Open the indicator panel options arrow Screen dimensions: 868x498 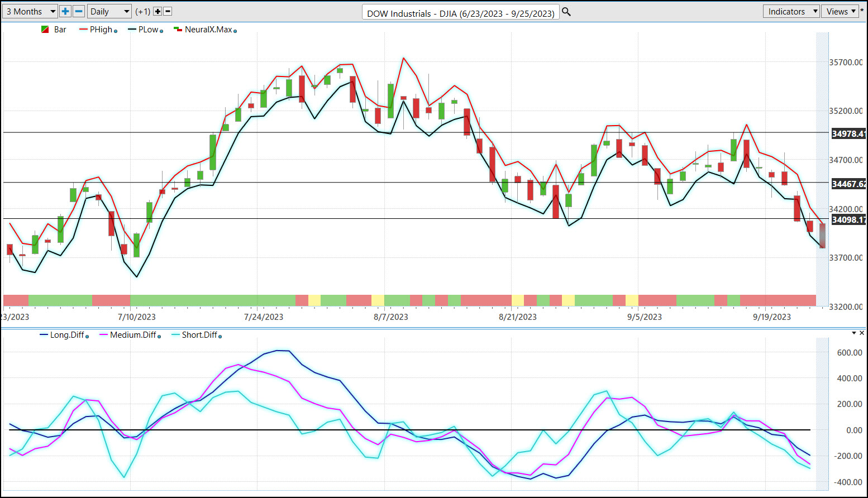(x=854, y=333)
